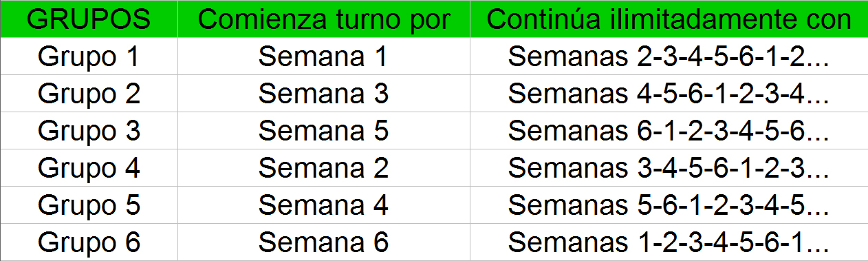Click the GRUPOS header cell

pos(89,19)
